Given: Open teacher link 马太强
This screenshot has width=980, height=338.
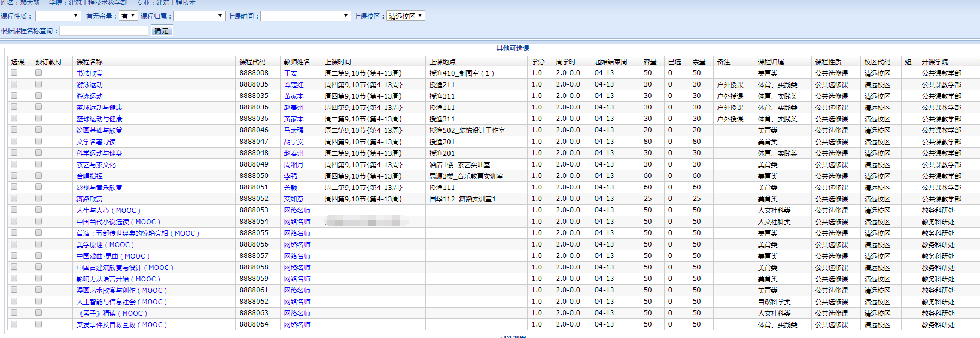Looking at the screenshot, I should tap(294, 131).
